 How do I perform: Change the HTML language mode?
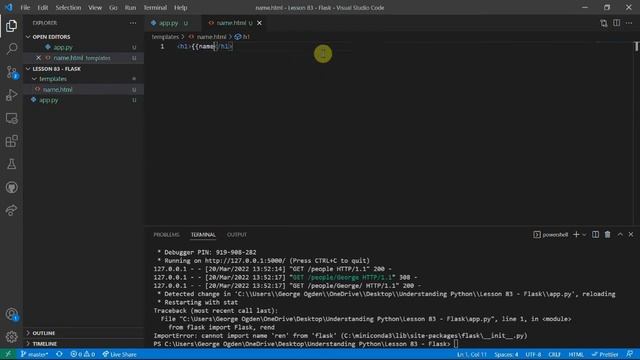coord(576,354)
